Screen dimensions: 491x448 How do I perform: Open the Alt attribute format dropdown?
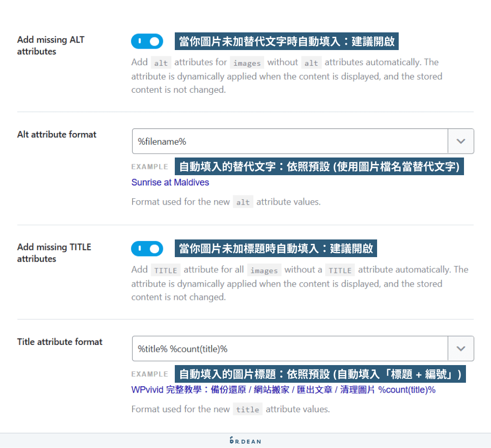pos(461,141)
